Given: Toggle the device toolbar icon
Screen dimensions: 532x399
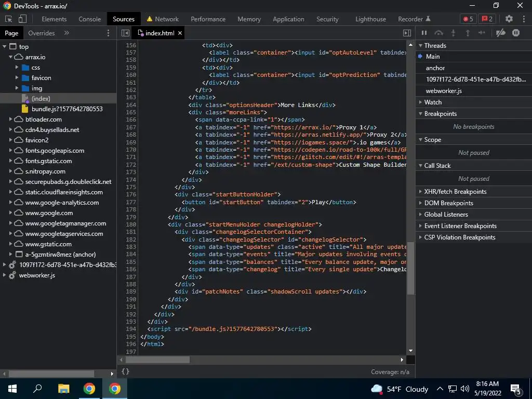Looking at the screenshot, I should pyautogui.click(x=22, y=19).
